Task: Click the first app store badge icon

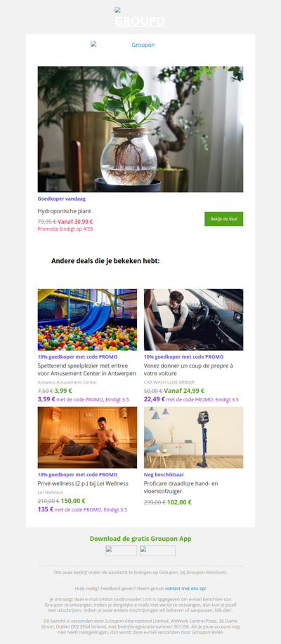Action: pyautogui.click(x=121, y=551)
